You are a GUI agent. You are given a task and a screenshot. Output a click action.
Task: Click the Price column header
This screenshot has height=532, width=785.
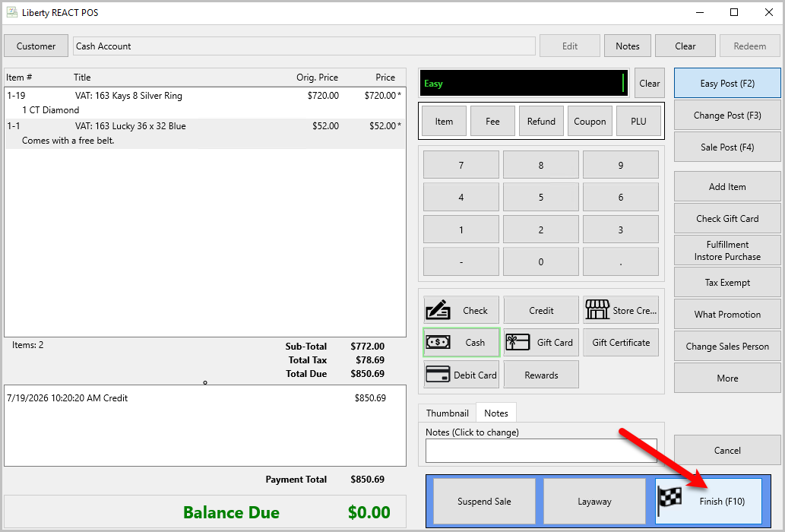[385, 77]
